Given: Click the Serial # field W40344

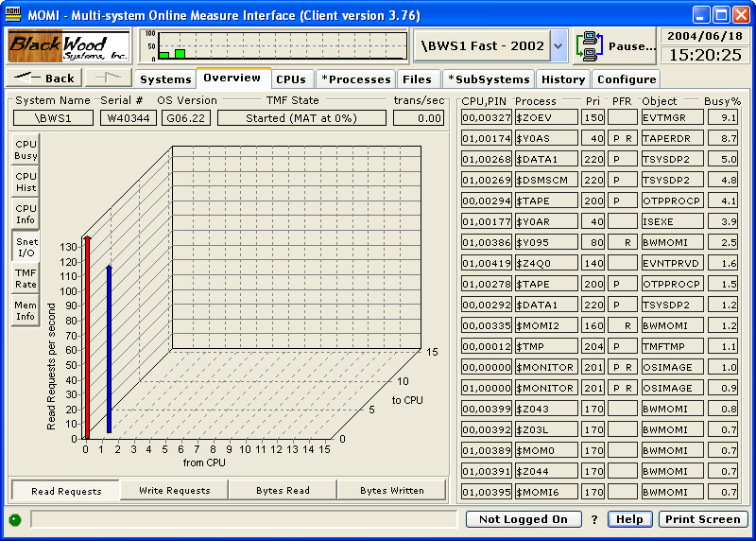Looking at the screenshot, I should pos(129,118).
